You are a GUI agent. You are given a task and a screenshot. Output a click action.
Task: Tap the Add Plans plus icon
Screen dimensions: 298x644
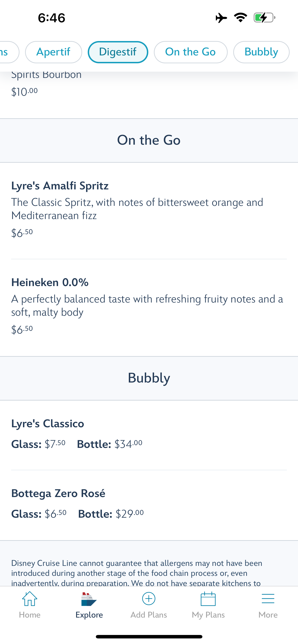[x=149, y=599]
